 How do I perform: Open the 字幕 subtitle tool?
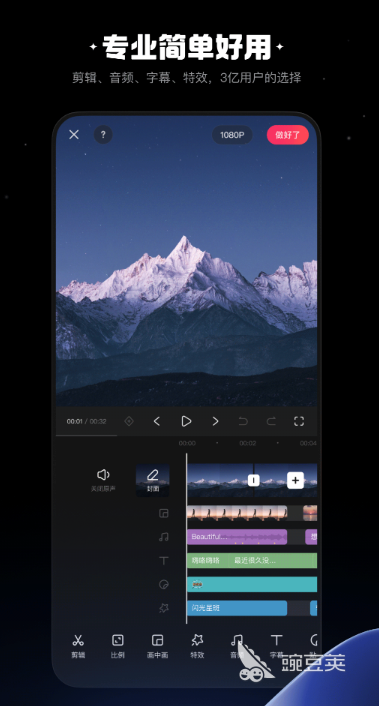click(x=276, y=646)
